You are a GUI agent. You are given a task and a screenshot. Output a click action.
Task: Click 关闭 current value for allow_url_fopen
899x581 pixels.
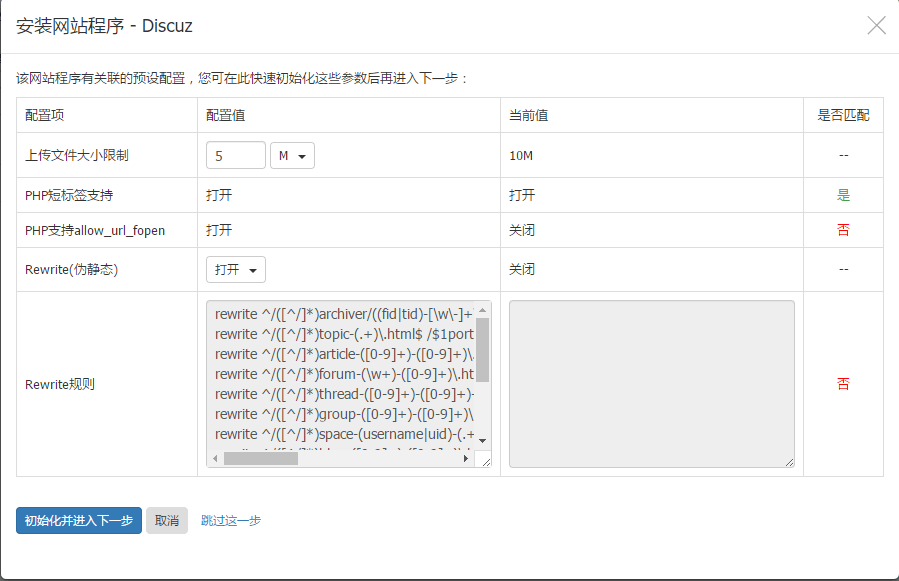tap(522, 230)
